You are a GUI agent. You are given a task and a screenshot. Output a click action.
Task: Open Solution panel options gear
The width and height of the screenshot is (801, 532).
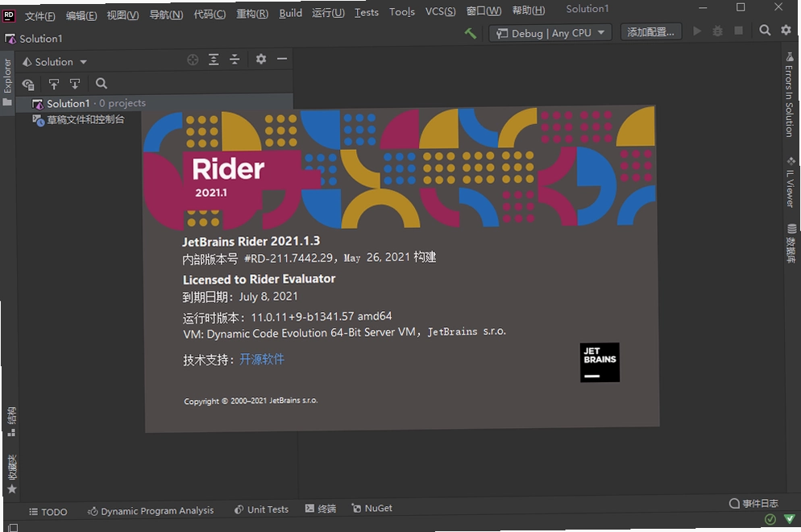click(x=261, y=59)
